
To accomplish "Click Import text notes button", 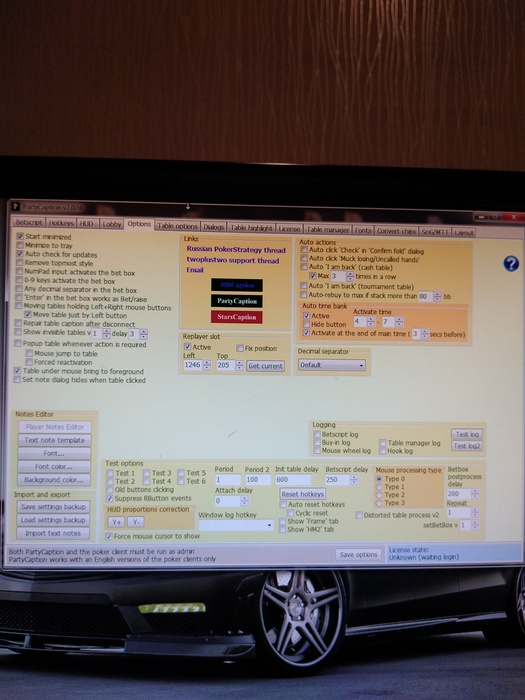I will pyautogui.click(x=53, y=533).
